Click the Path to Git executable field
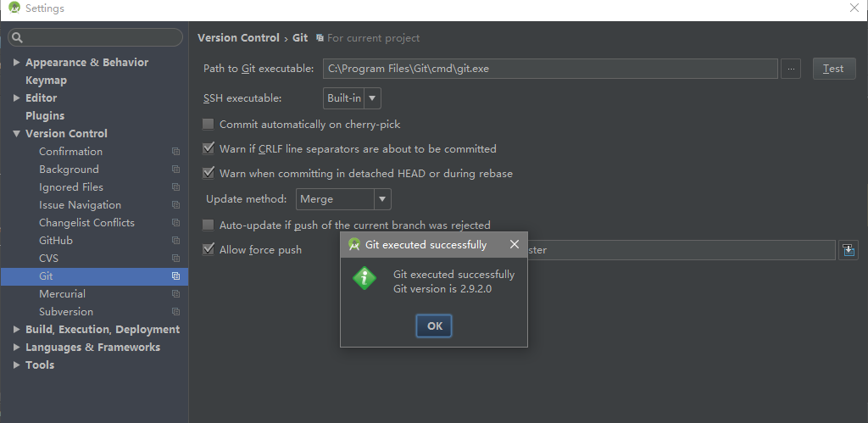The width and height of the screenshot is (868, 423). 549,69
